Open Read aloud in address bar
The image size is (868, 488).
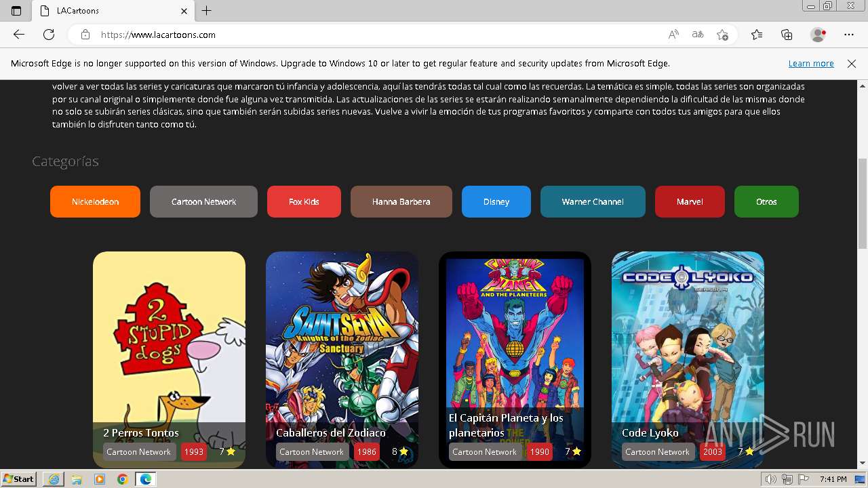tap(673, 35)
